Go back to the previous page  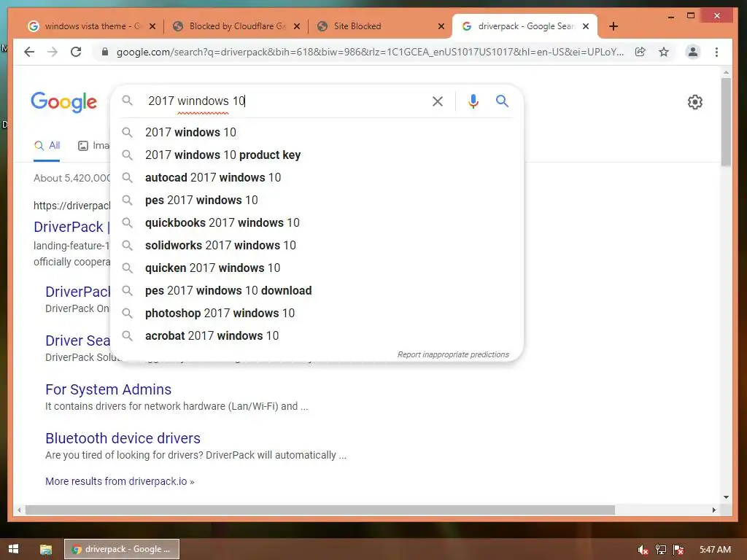[29, 52]
